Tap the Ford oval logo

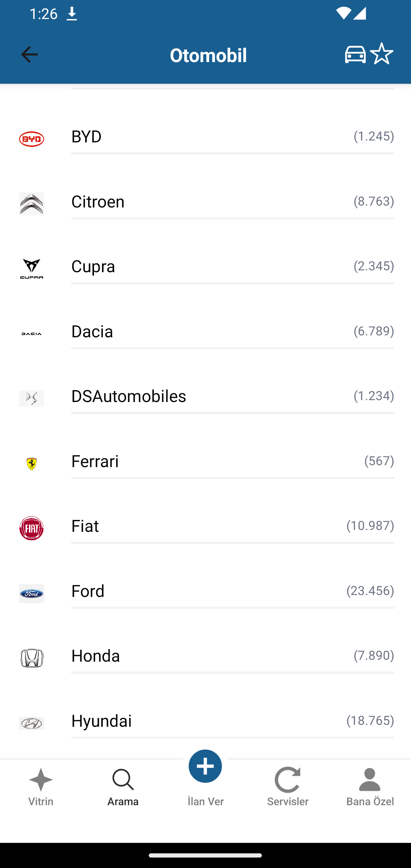[32, 594]
